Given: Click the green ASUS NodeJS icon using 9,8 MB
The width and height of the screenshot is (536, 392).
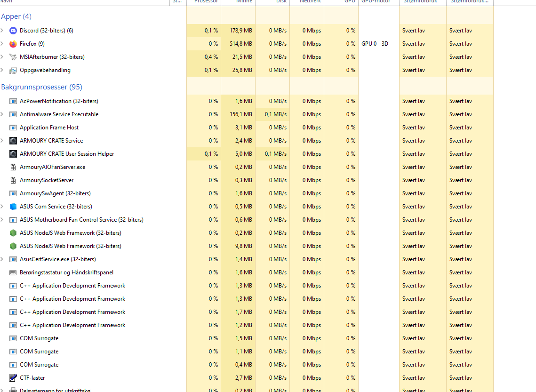Looking at the screenshot, I should pos(13,246).
